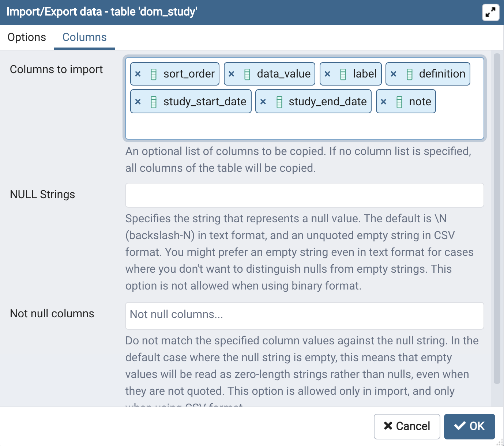Remove the definition column tag
Screen dimensions: 504x446
(x=394, y=74)
